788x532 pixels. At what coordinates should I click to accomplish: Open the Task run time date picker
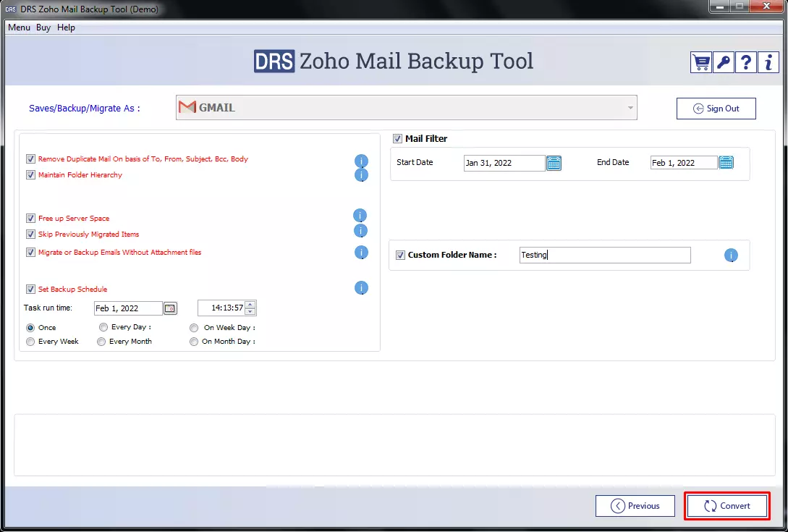point(170,308)
